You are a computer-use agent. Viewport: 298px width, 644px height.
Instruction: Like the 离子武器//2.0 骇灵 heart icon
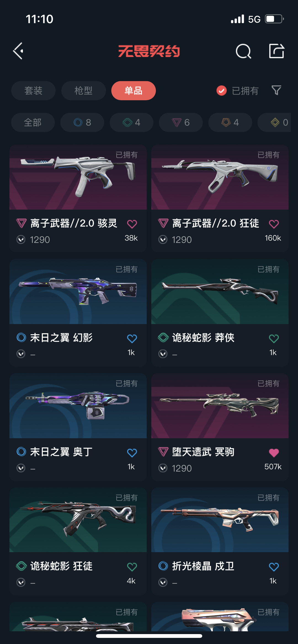pos(132,224)
